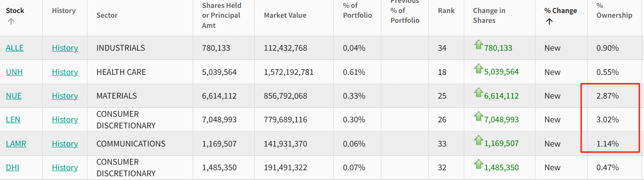Sort by Market Value column header
The image size is (644, 180).
point(285,15)
